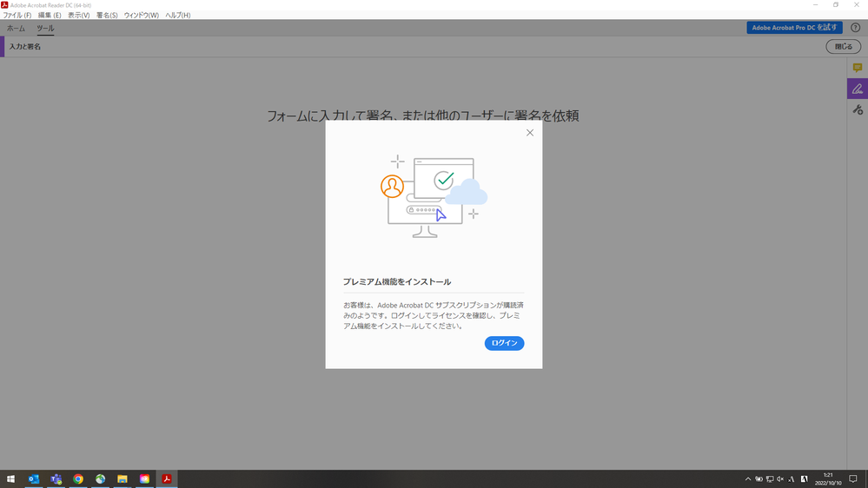Click the battery status tray icon
This screenshot has width=868, height=488.
[759, 479]
